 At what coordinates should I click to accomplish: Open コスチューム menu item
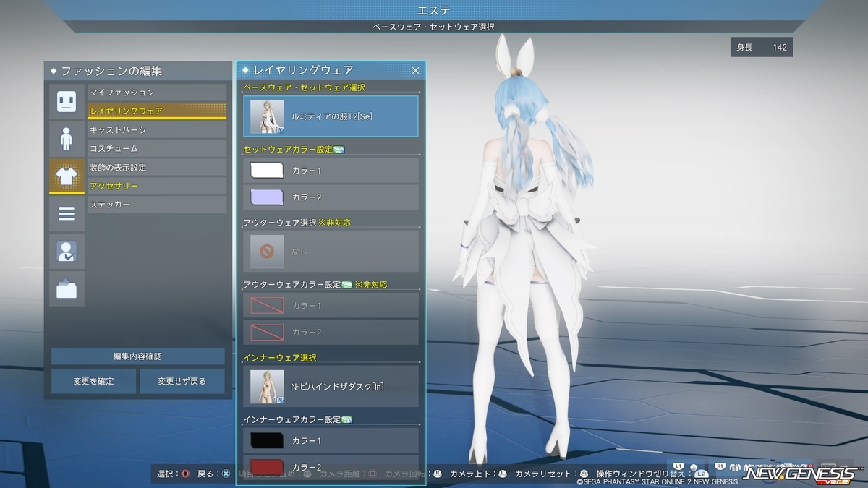pyautogui.click(x=157, y=149)
